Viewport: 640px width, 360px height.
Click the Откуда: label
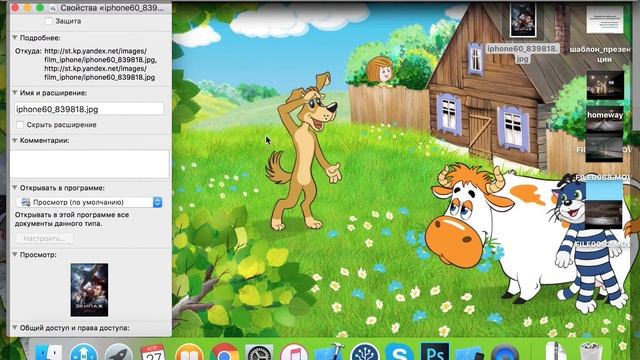[x=28, y=51]
